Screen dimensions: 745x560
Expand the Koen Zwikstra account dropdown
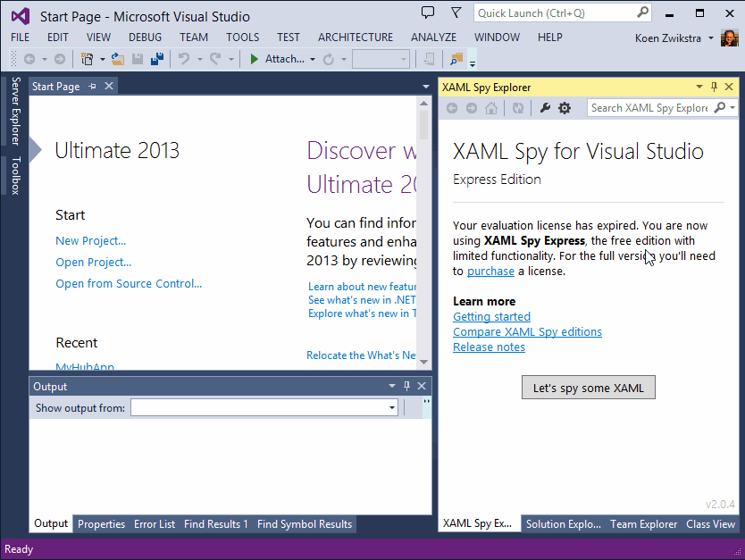pyautogui.click(x=711, y=38)
